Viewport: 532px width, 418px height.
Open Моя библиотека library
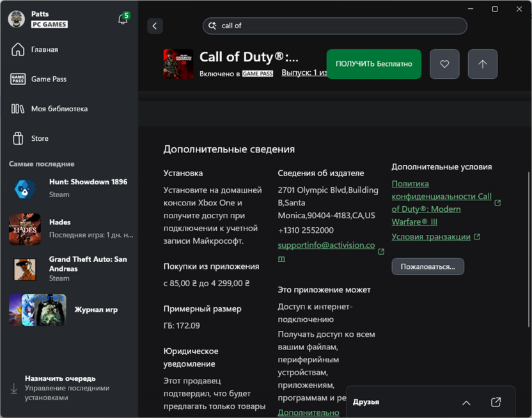pyautogui.click(x=59, y=109)
